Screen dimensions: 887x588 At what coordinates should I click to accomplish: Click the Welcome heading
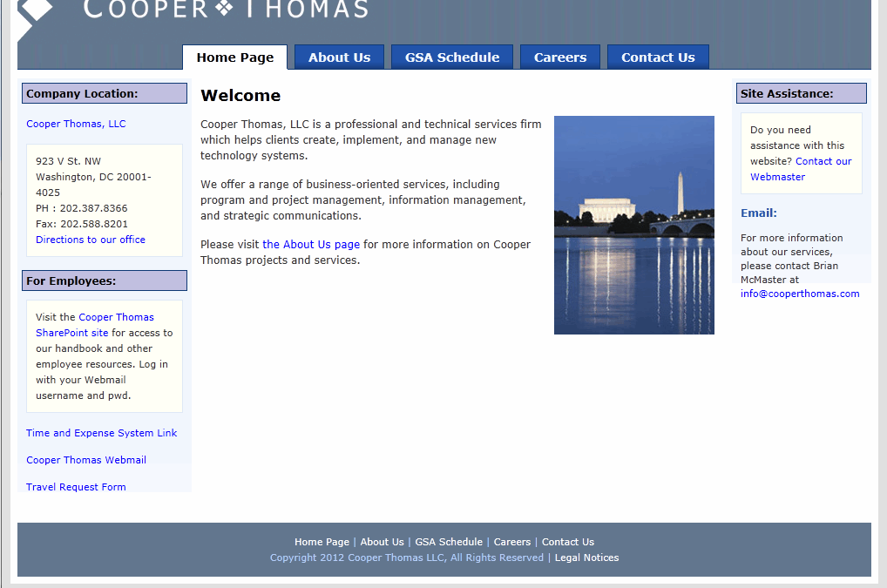pyautogui.click(x=240, y=95)
